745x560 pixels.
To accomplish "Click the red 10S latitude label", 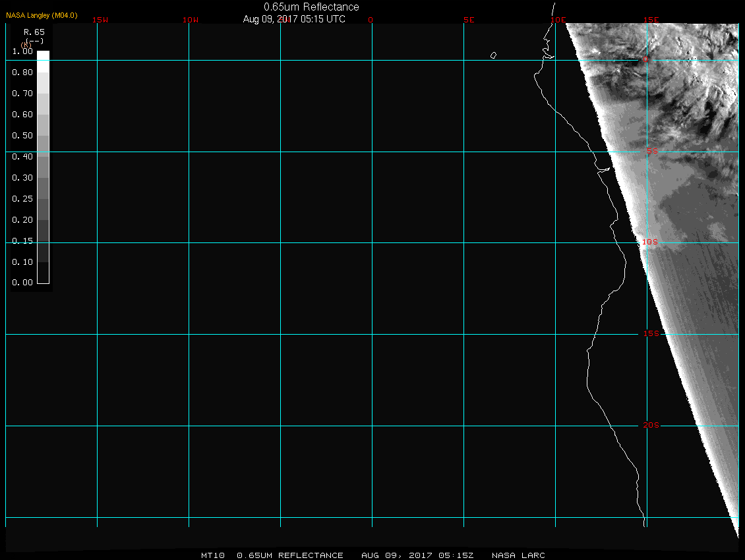I will pos(650,242).
